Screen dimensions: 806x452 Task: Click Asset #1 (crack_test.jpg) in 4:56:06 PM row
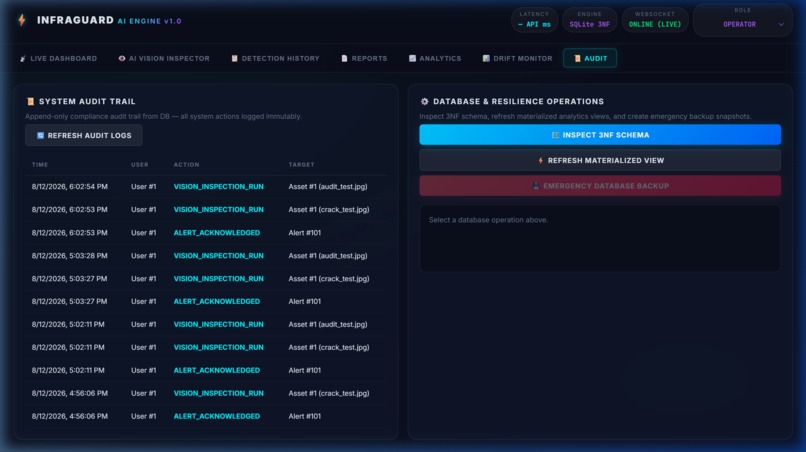click(328, 393)
